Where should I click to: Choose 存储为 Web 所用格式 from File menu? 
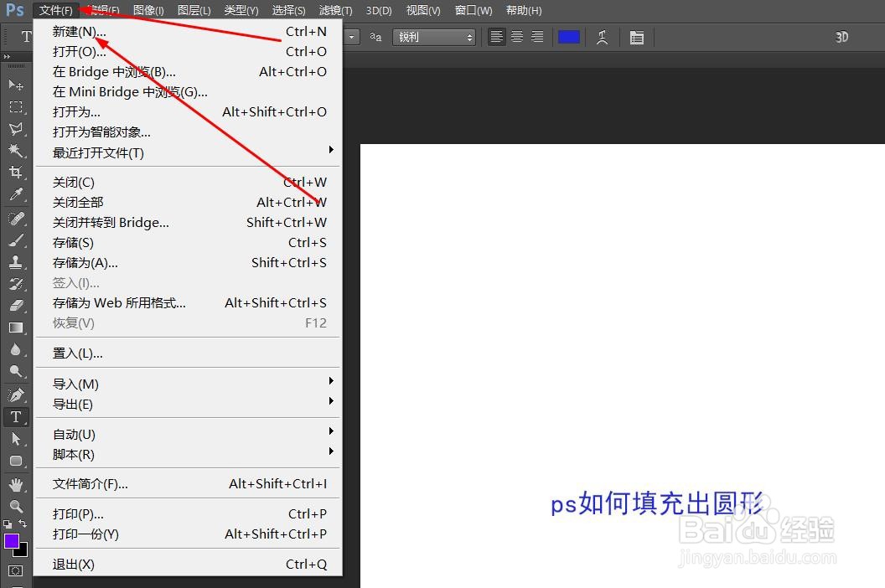[x=118, y=302]
